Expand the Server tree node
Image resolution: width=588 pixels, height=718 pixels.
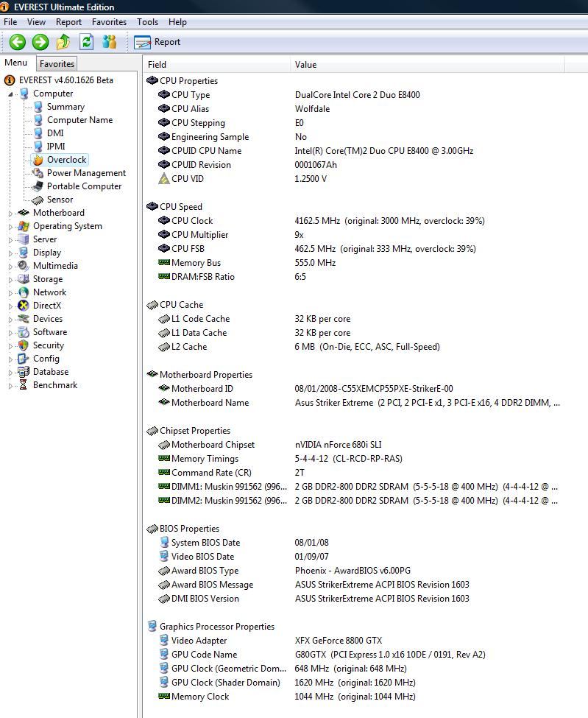pos(10,240)
